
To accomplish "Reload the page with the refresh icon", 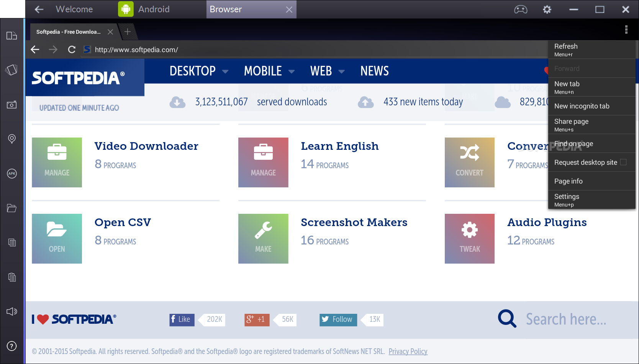I will pyautogui.click(x=72, y=49).
